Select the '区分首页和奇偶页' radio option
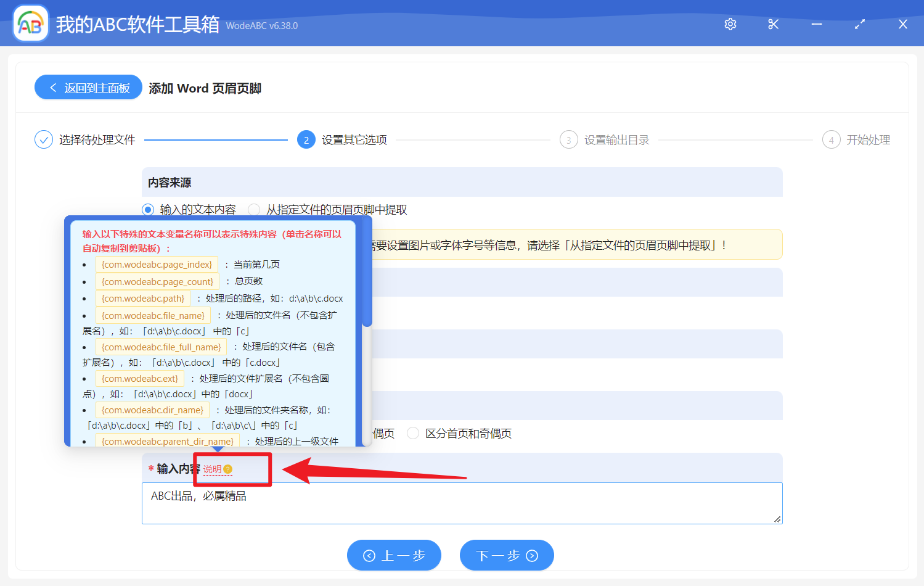924x586 pixels. (413, 434)
